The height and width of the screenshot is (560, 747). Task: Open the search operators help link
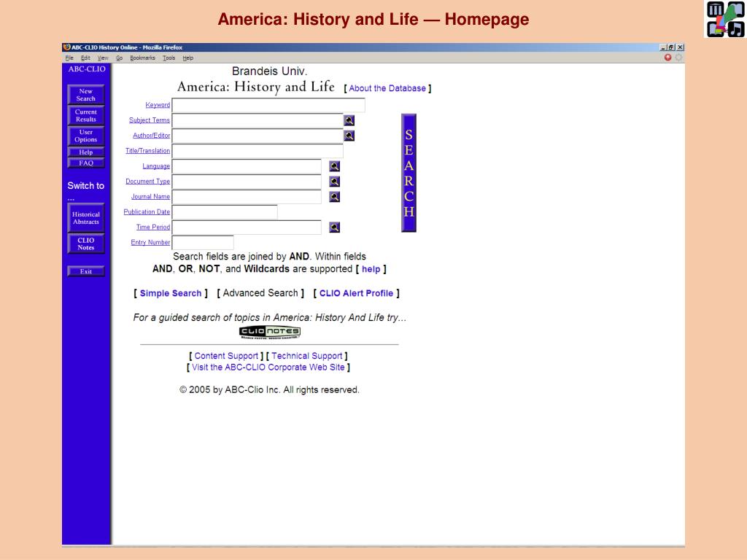[371, 270]
